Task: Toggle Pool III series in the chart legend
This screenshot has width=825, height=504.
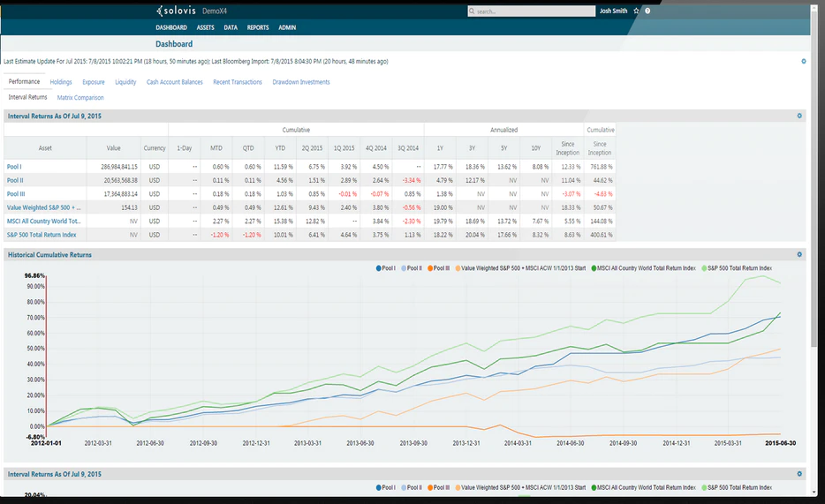Action: tap(438, 268)
